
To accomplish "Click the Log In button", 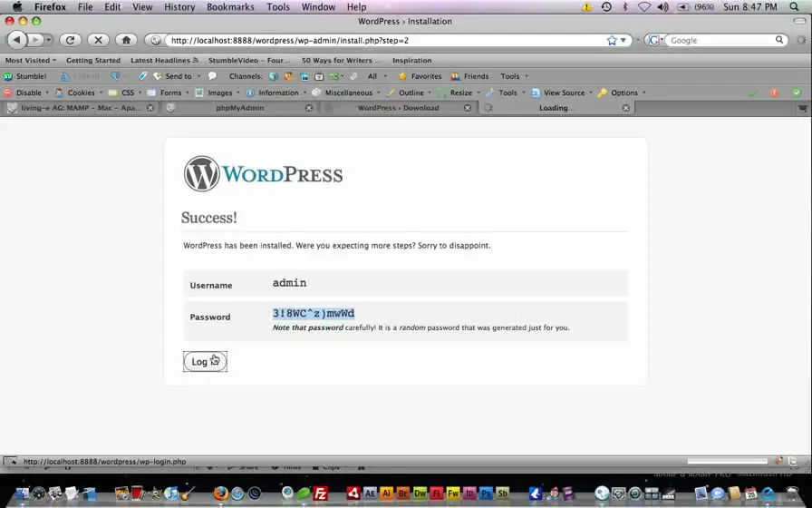I will pyautogui.click(x=205, y=361).
